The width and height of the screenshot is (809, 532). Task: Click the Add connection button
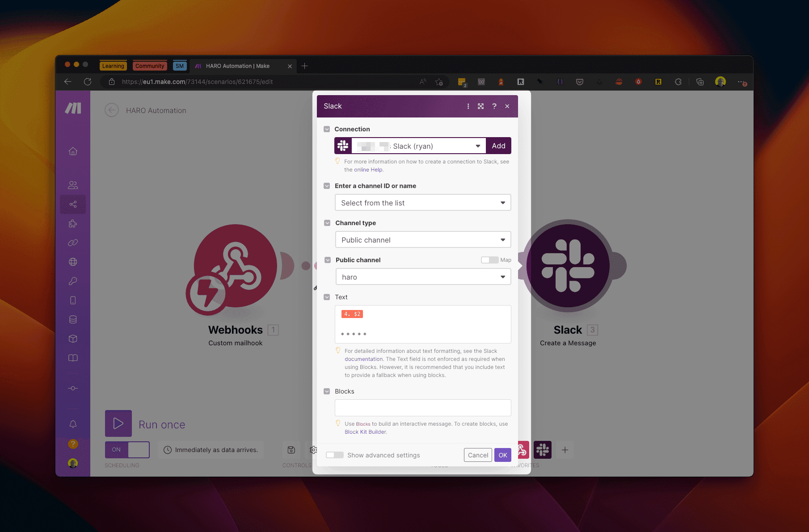pyautogui.click(x=498, y=146)
